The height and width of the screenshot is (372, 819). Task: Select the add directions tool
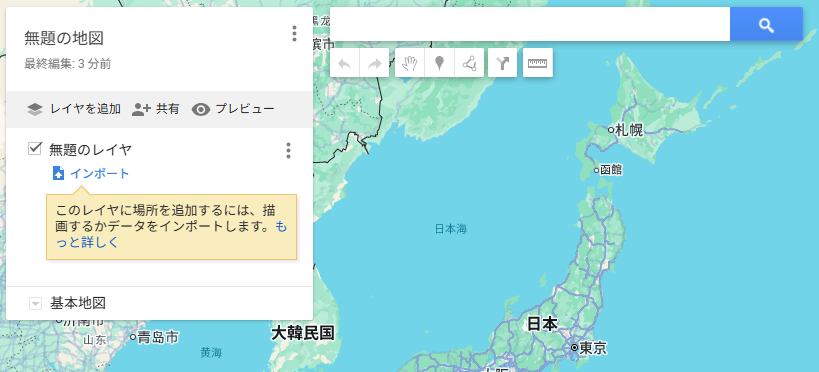[502, 63]
